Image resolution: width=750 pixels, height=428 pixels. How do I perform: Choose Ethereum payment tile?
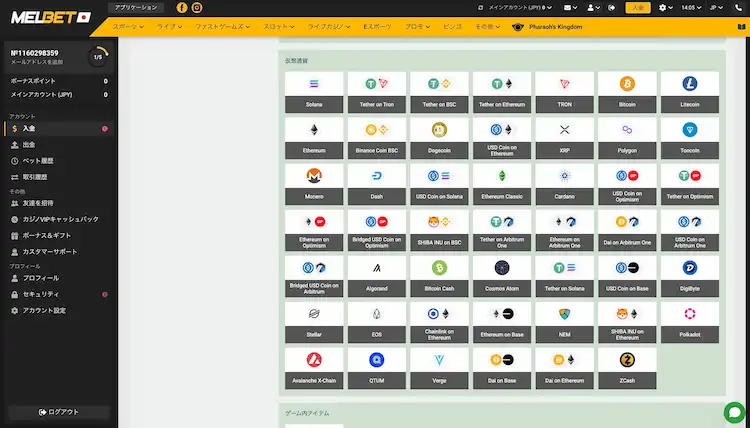(314, 138)
